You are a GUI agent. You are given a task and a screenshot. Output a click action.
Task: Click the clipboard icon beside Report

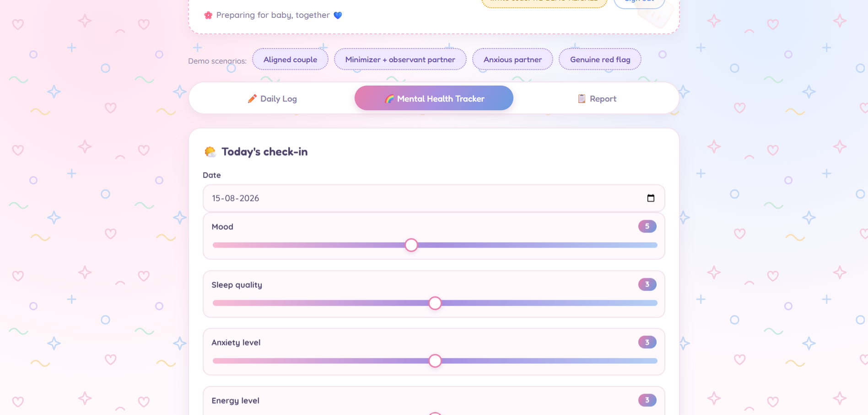click(582, 99)
